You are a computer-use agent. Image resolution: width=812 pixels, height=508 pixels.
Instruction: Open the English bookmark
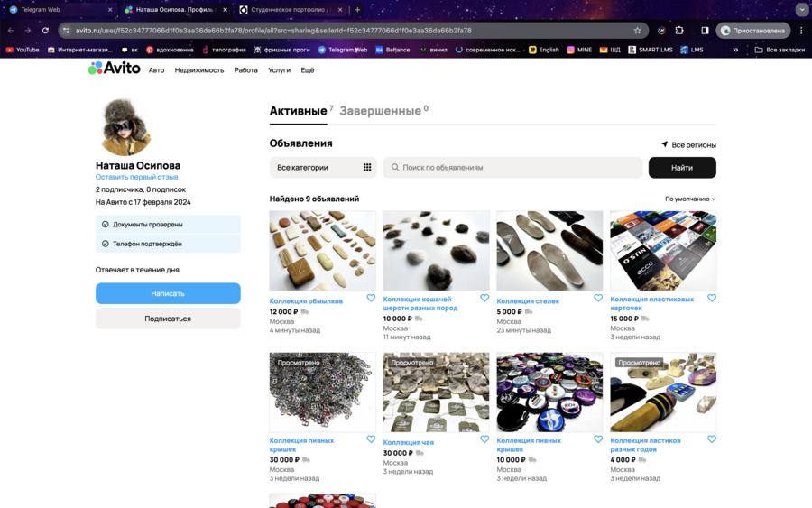tap(544, 50)
